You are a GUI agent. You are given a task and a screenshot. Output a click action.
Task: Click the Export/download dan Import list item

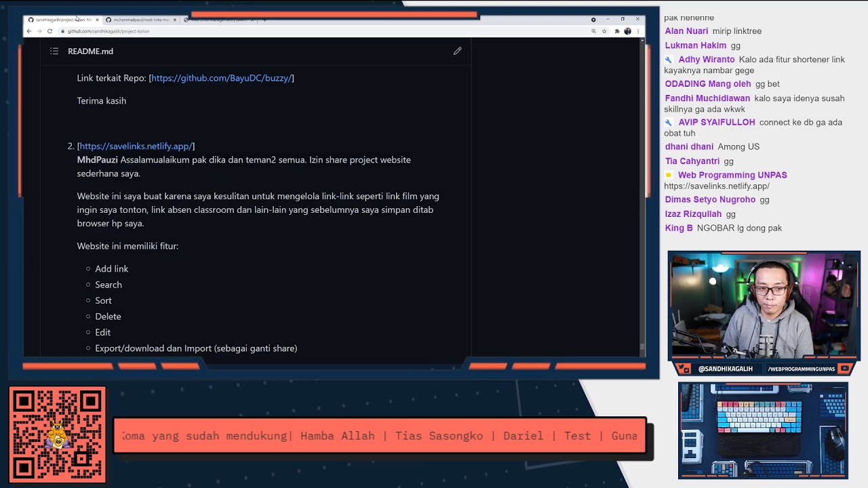tap(196, 348)
